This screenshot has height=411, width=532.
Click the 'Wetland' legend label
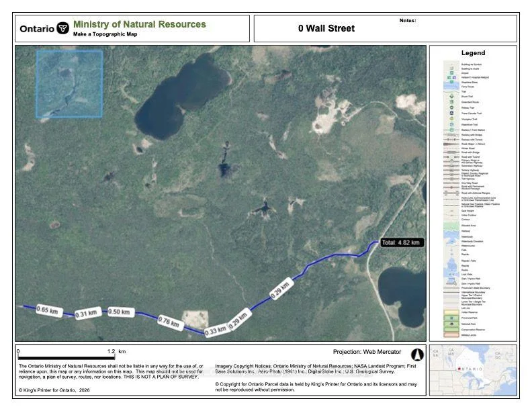[x=466, y=231]
